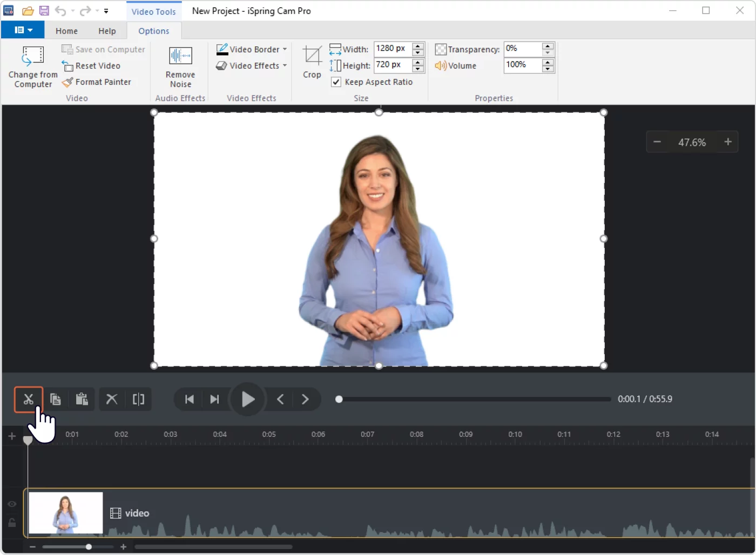Select the video clip thumbnail
The width and height of the screenshot is (756, 555).
click(x=65, y=513)
